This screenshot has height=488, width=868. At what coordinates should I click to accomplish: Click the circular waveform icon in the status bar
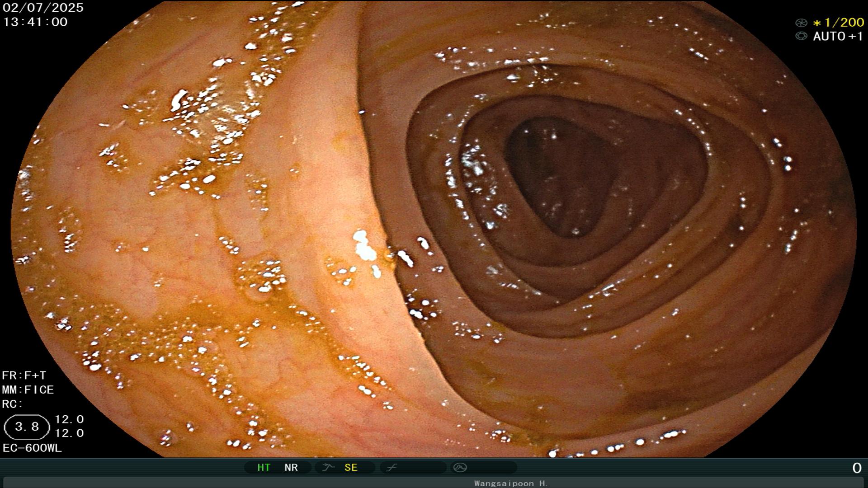coord(460,468)
